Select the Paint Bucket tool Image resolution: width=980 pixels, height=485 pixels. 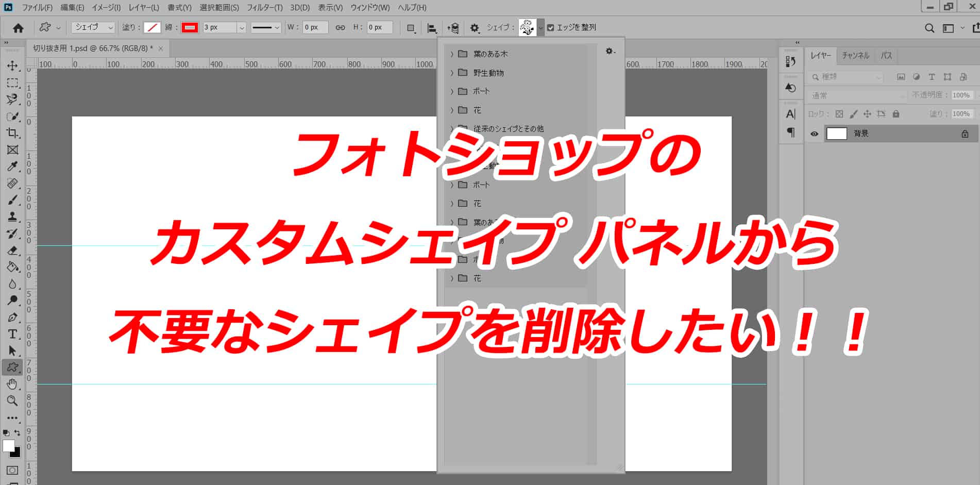[12, 267]
